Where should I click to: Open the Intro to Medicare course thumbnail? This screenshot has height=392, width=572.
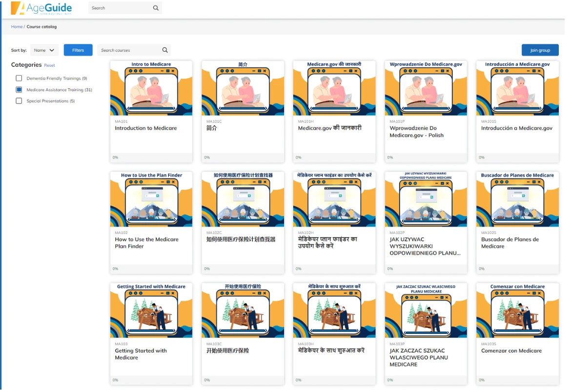[151, 88]
